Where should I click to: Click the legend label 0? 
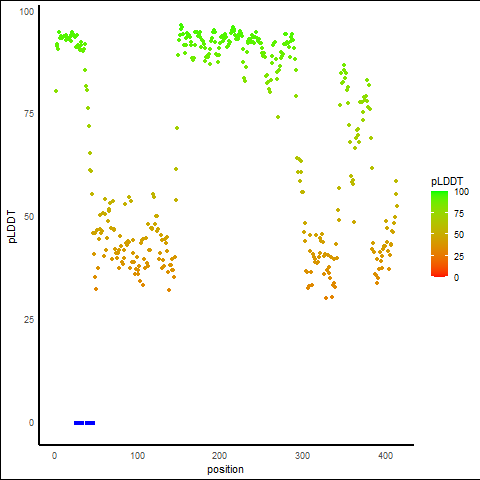(x=456, y=278)
